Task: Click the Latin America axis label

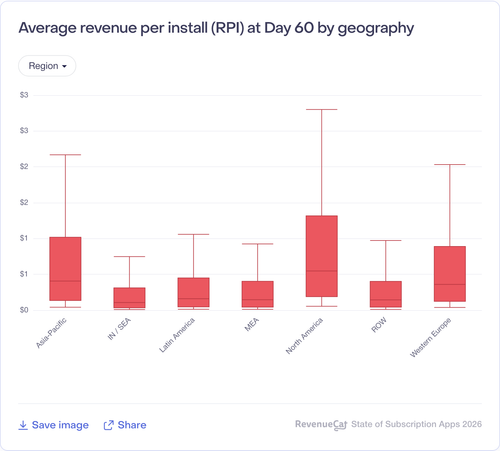Action: click(x=177, y=335)
